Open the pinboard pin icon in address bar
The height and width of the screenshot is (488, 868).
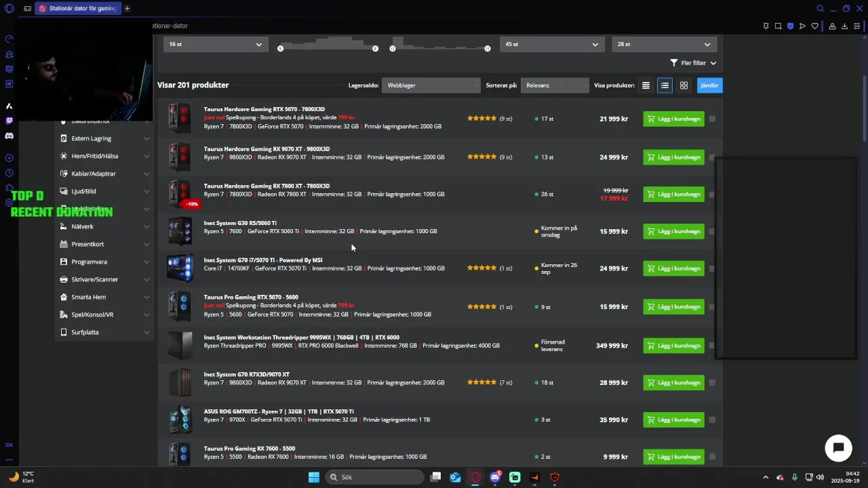pyautogui.click(x=766, y=26)
